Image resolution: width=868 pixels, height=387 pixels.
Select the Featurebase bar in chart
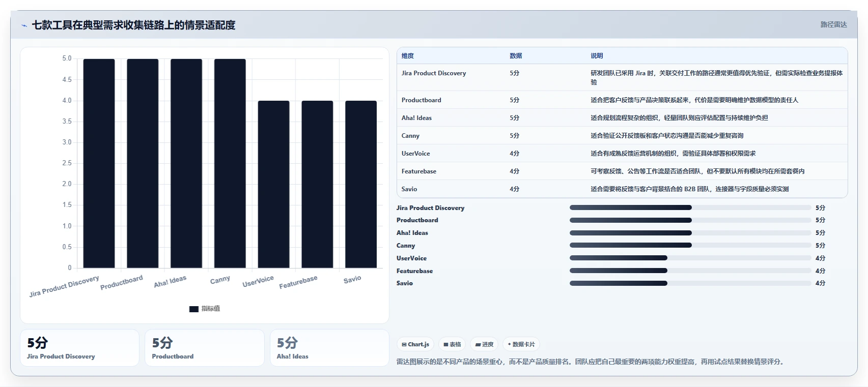pos(317,184)
